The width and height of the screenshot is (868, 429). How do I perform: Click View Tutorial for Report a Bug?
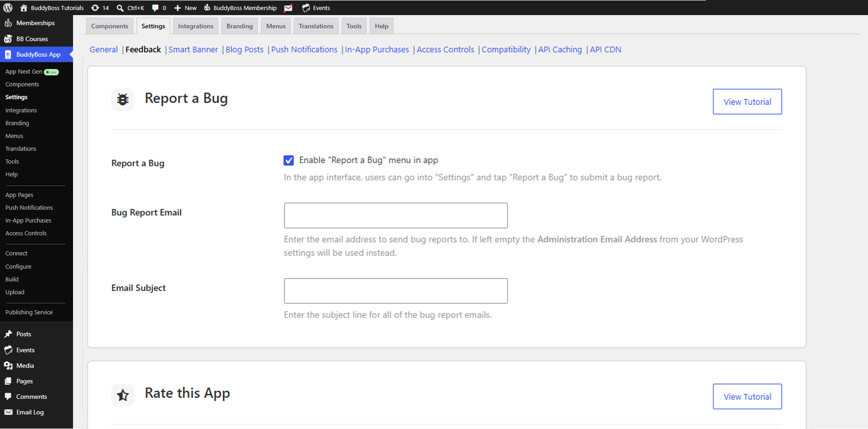[748, 101]
